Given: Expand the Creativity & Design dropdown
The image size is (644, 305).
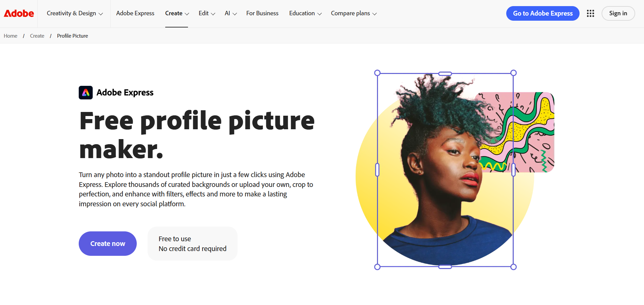Looking at the screenshot, I should click(x=75, y=14).
